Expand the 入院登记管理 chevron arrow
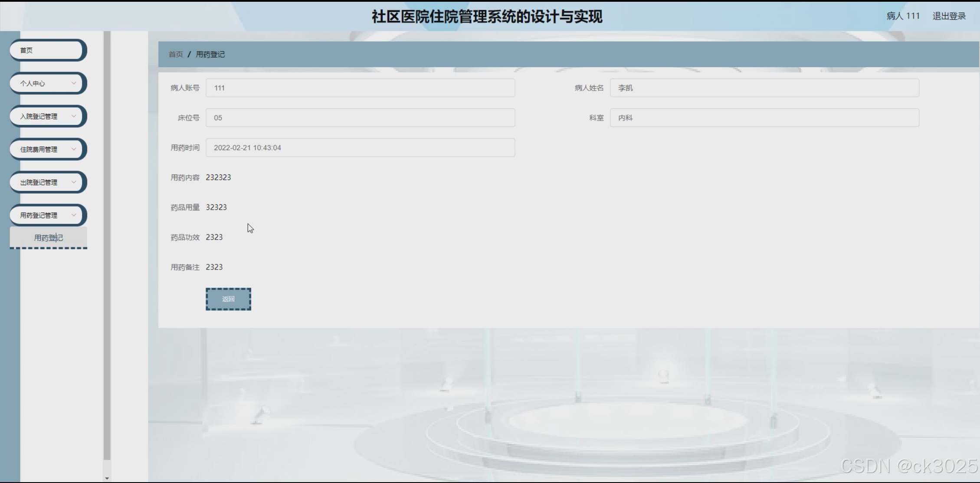The image size is (980, 483). pos(73,116)
